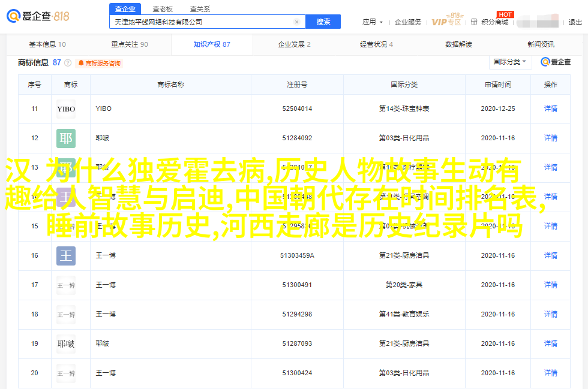The height and width of the screenshot is (389, 588).
Task: Open 详情 for row 14
Action: click(551, 197)
